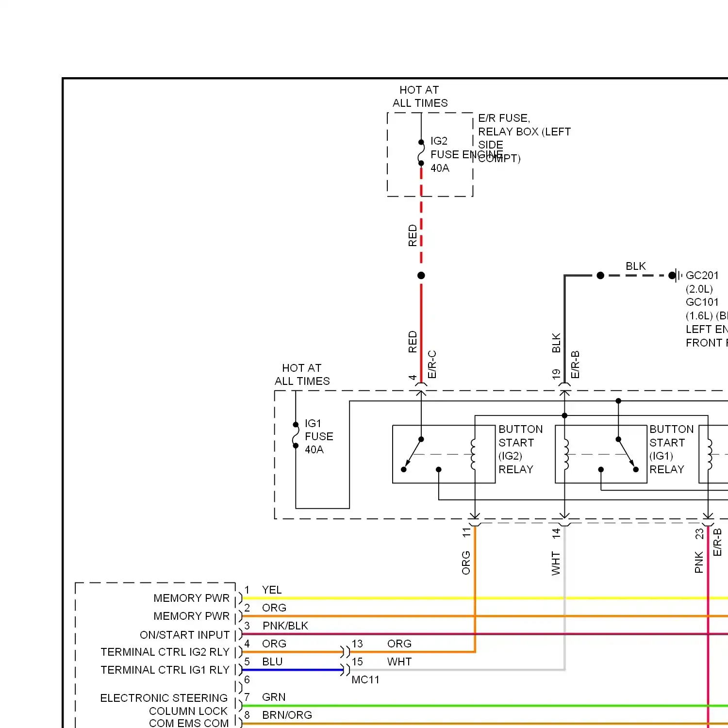
Task: Click the blue wire from pin 5
Action: pos(293,670)
